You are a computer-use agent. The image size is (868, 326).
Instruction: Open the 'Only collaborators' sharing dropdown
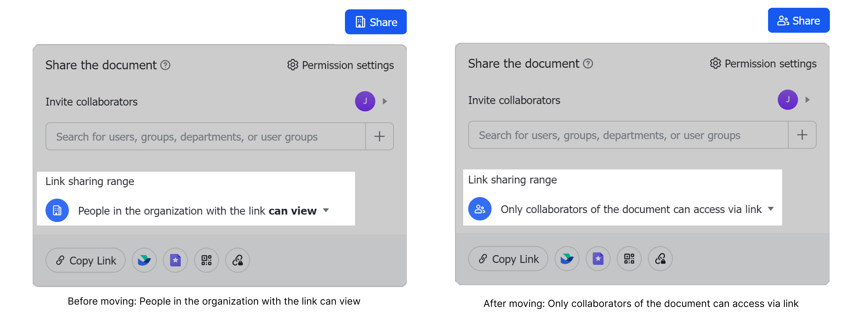tap(637, 209)
